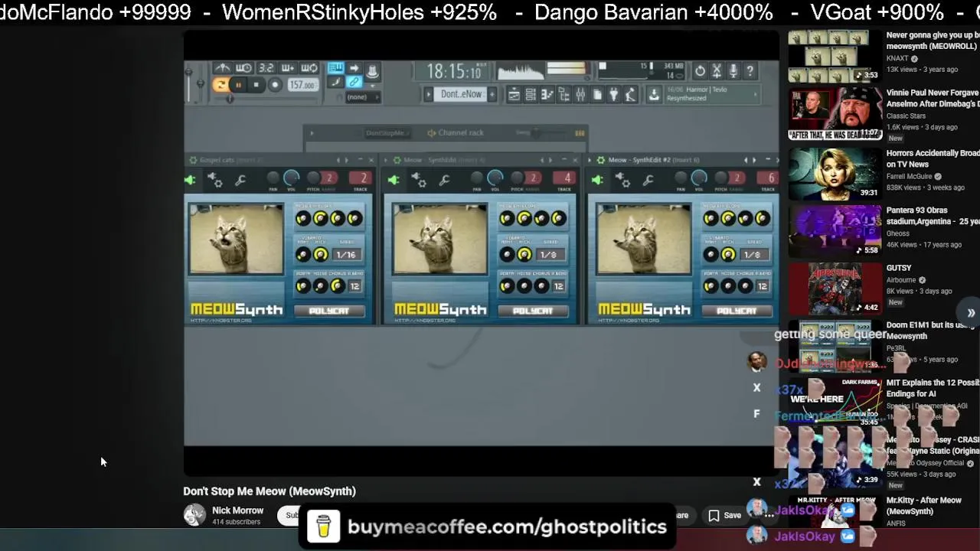Open Don't Stop Me Meow video title
Screen dimensions: 980x551
click(x=269, y=491)
